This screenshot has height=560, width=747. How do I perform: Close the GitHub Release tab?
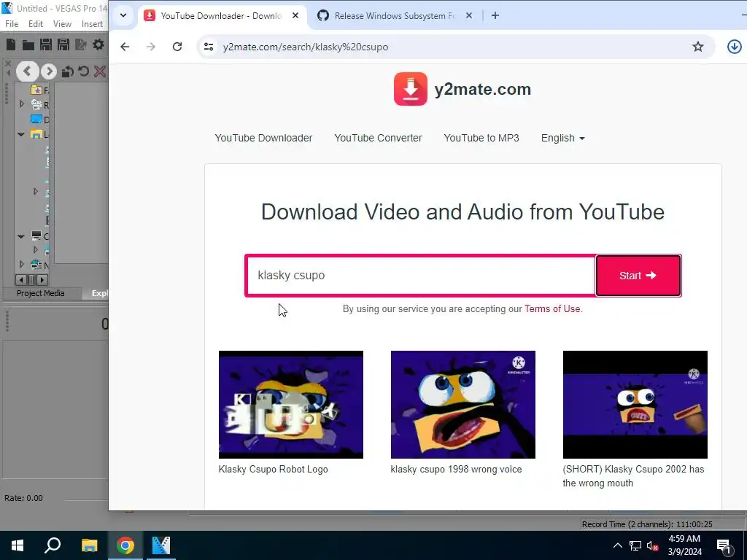click(x=469, y=16)
